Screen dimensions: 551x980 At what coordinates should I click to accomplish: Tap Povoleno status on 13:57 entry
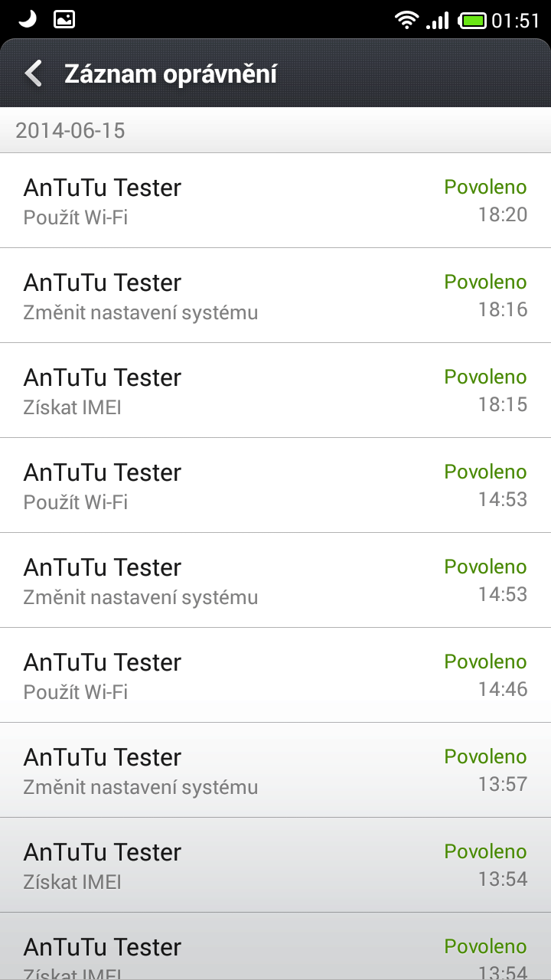[486, 756]
